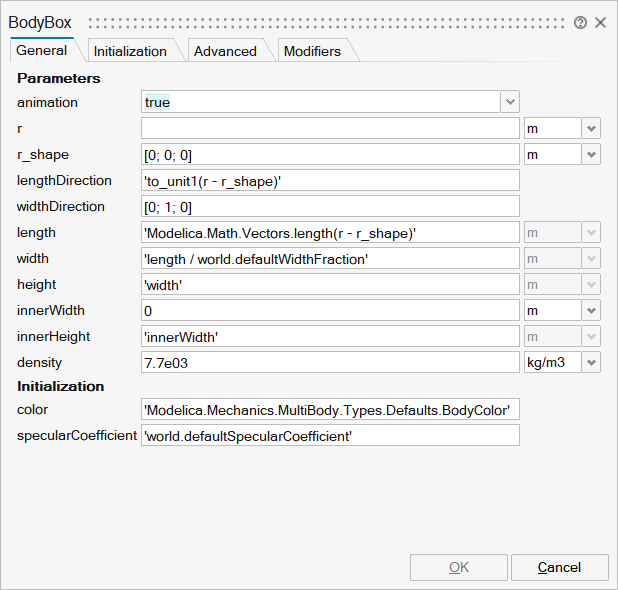Click the lengthDirection expression field
This screenshot has width=618, height=590.
pyautogui.click(x=330, y=180)
